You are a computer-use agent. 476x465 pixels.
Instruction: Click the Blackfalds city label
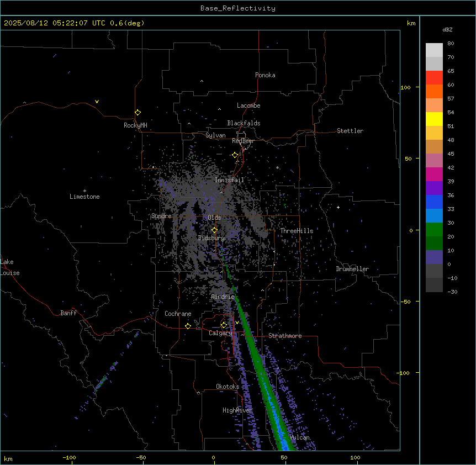pos(244,123)
